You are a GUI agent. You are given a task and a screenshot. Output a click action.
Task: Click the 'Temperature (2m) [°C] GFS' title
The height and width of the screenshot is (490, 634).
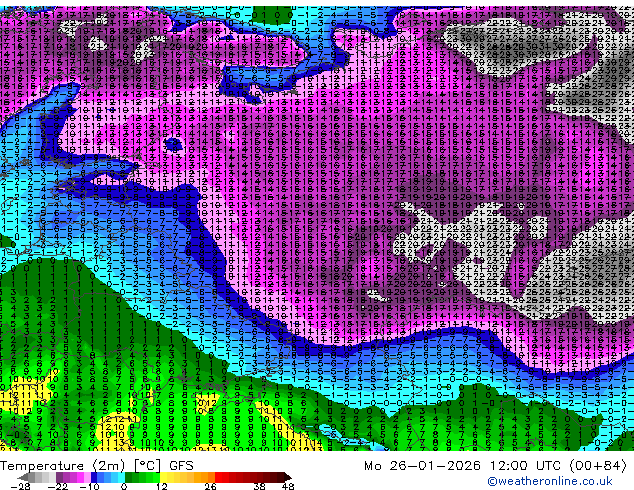pos(97,466)
